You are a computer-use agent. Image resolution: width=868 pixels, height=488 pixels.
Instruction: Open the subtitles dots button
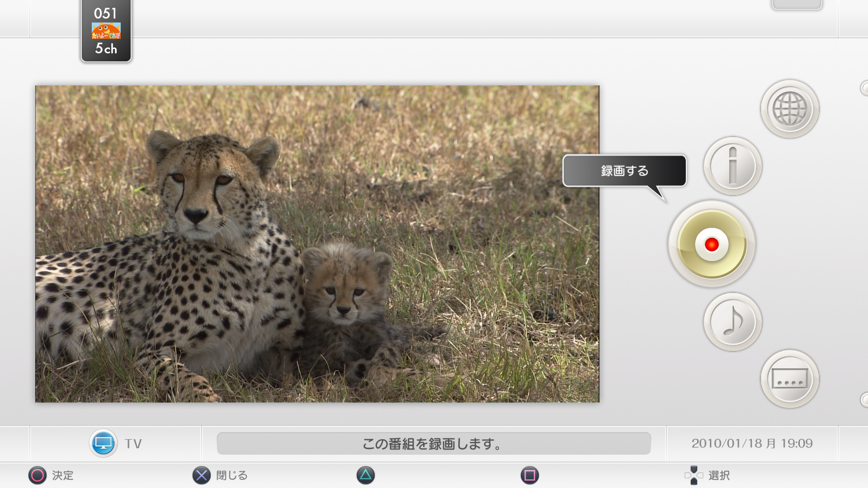(789, 379)
